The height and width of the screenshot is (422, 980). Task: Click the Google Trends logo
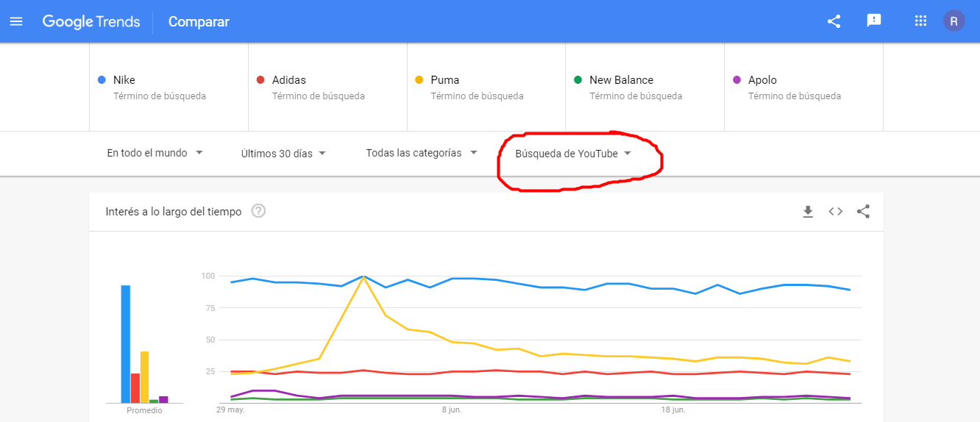(91, 21)
